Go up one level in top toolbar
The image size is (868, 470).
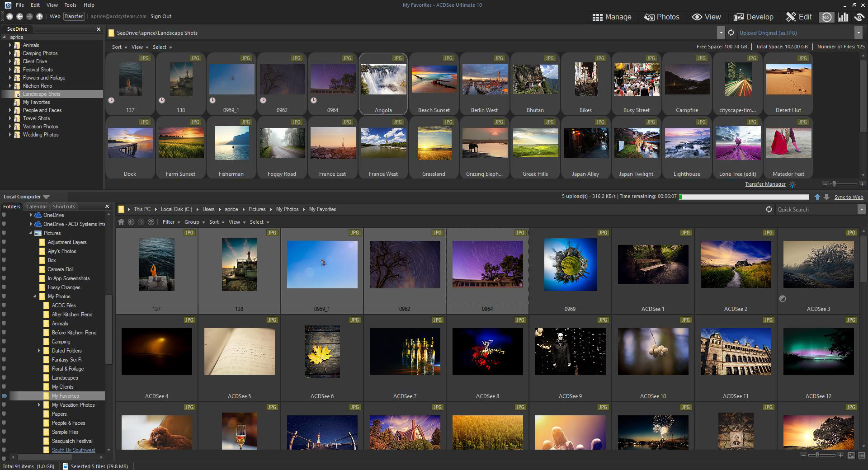pos(40,16)
